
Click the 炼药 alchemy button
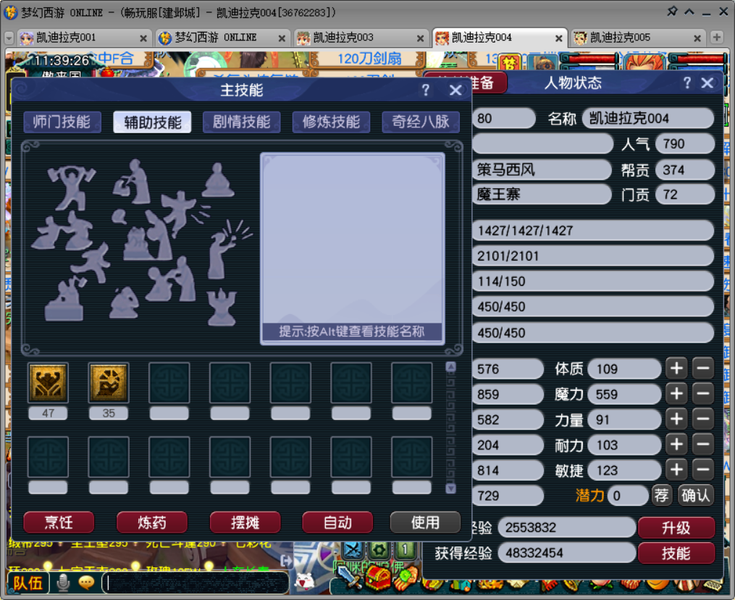[152, 522]
